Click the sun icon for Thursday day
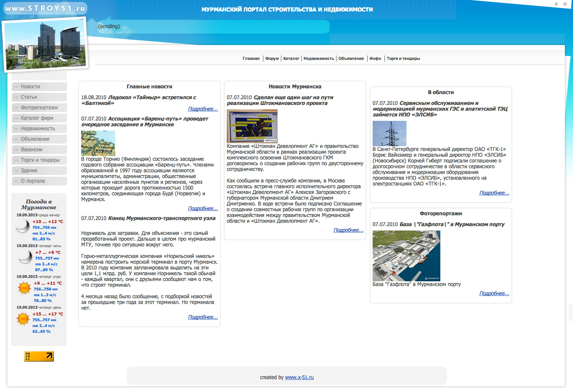Image resolution: width=573 pixels, height=392 pixels. coord(23,319)
